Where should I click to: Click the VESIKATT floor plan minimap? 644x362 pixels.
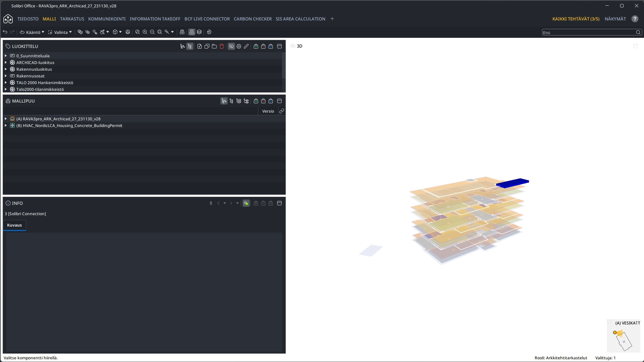tap(624, 336)
